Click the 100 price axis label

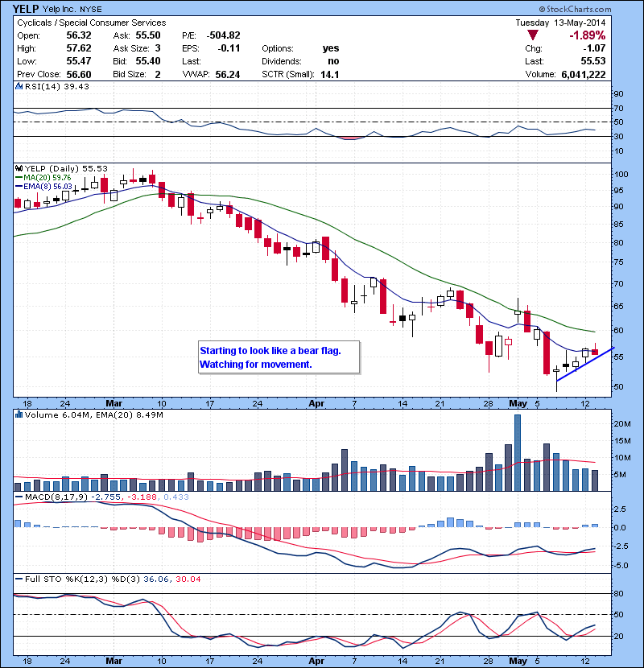point(621,174)
